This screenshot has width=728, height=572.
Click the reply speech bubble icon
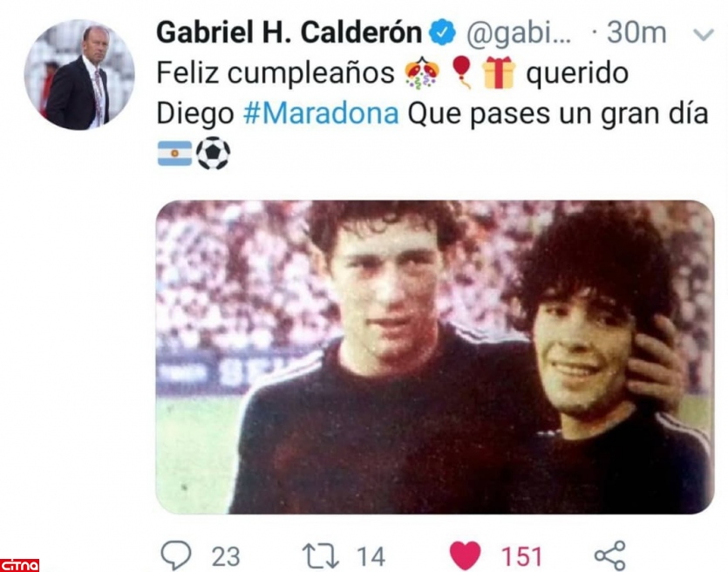coord(176,555)
